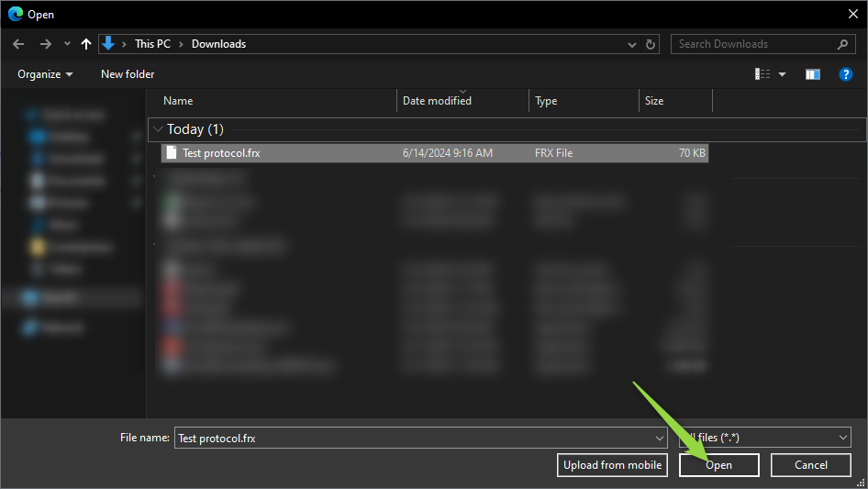Click New folder in the toolbar
Viewport: 868px width, 489px height.
click(x=128, y=74)
